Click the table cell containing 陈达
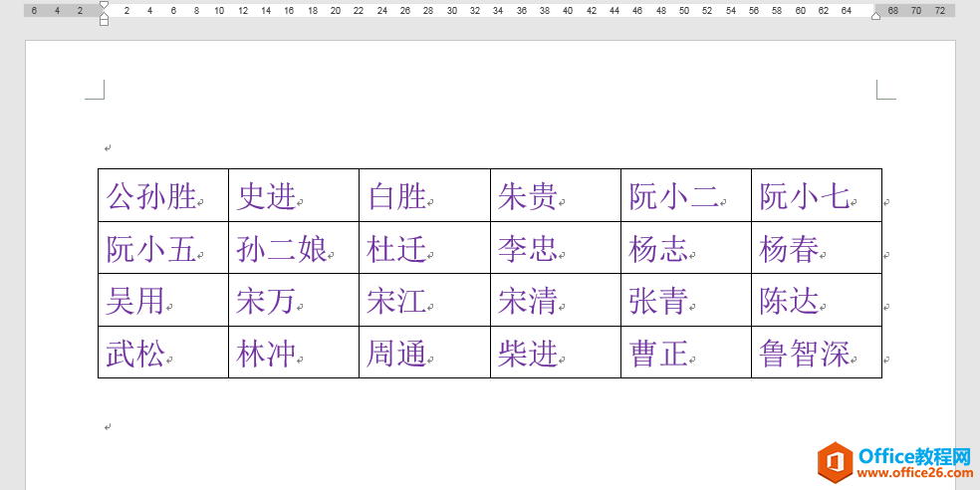This screenshot has height=490, width=980. click(817, 300)
